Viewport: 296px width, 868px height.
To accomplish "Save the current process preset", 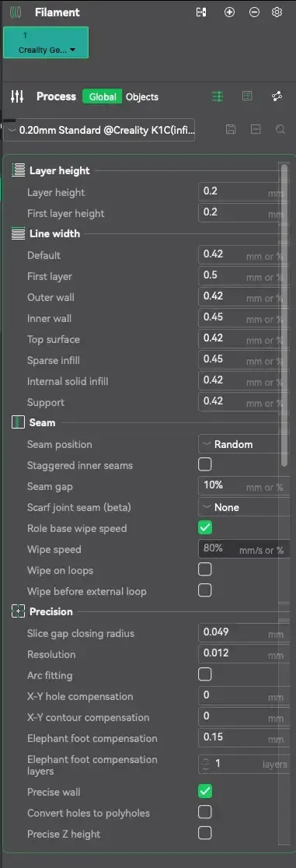I will (x=232, y=130).
